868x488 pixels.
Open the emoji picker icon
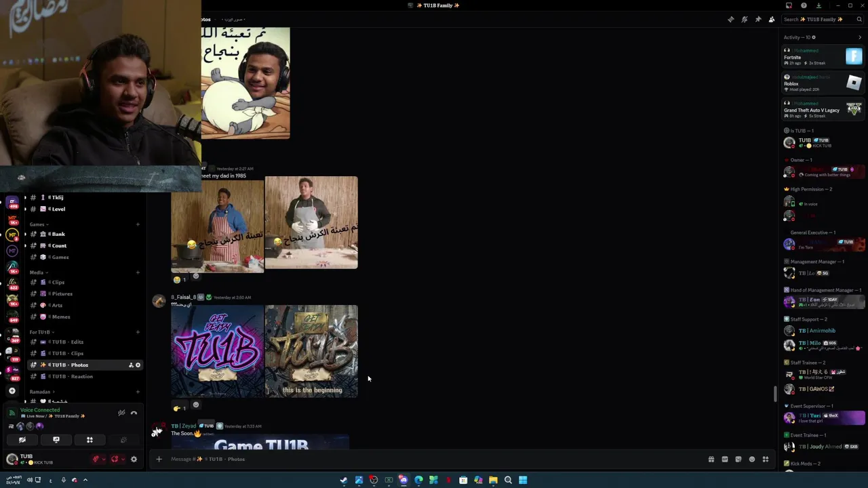(x=752, y=459)
